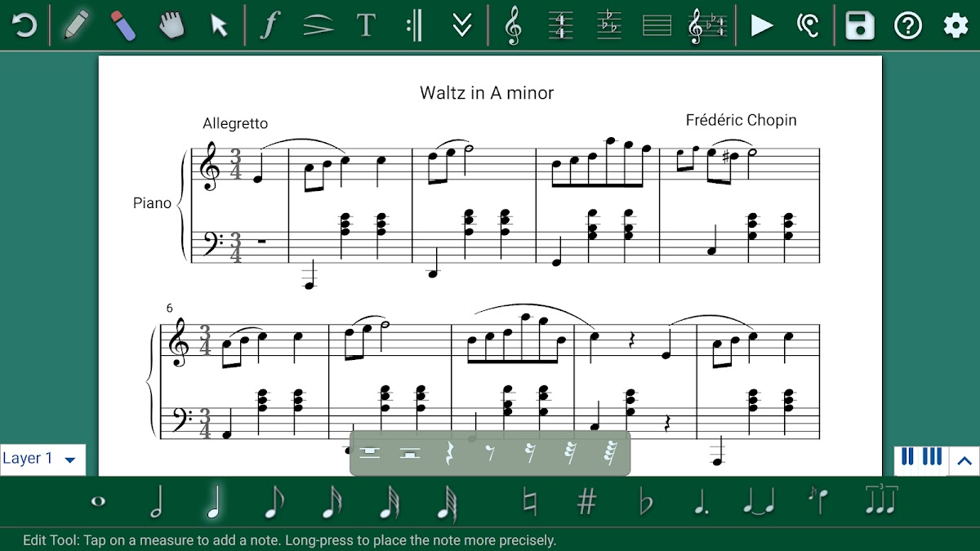This screenshot has height=551, width=980.
Task: Select the eraser tool
Action: [x=121, y=25]
